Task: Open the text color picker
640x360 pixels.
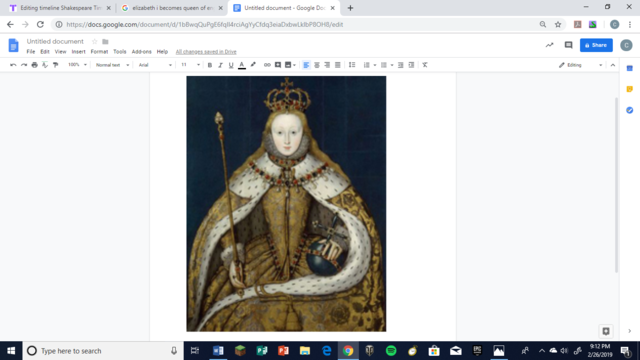Action: (x=242, y=65)
